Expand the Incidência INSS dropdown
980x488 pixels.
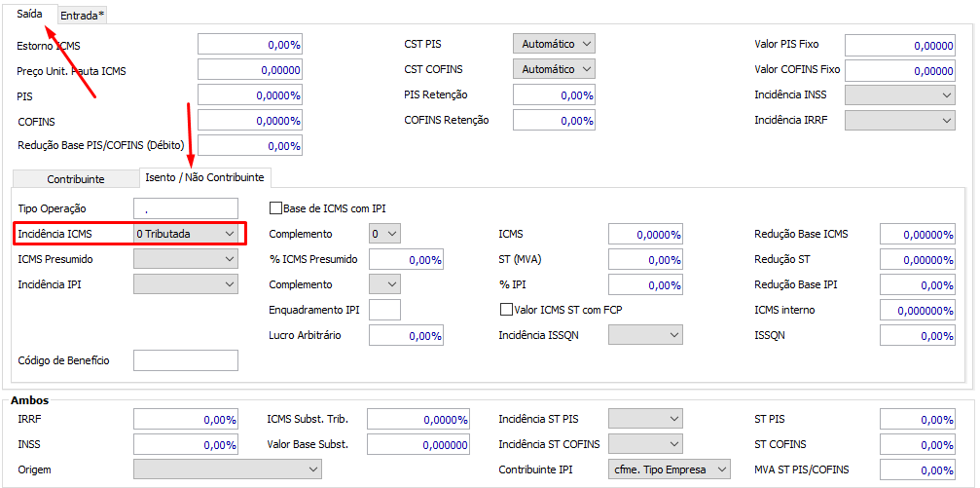899,94
